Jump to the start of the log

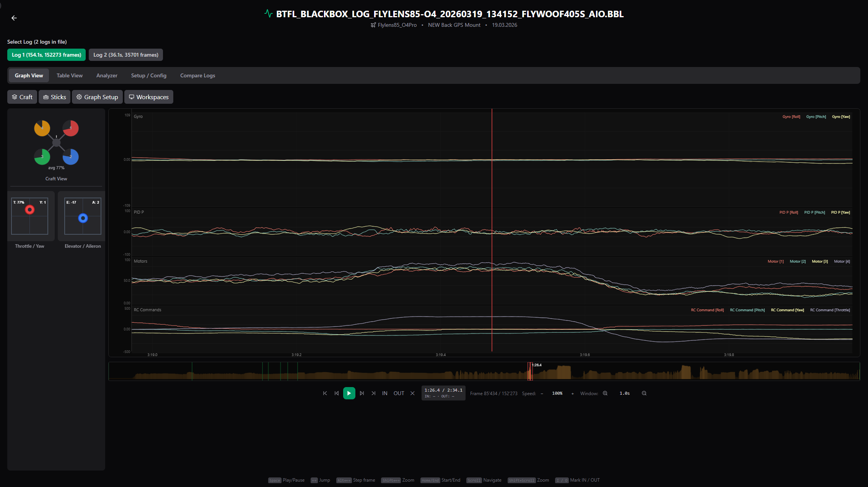point(325,393)
